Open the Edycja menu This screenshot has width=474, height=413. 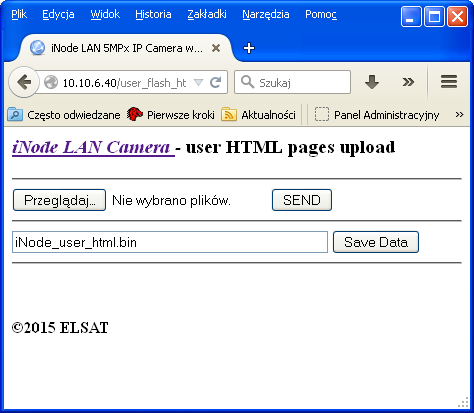(58, 14)
